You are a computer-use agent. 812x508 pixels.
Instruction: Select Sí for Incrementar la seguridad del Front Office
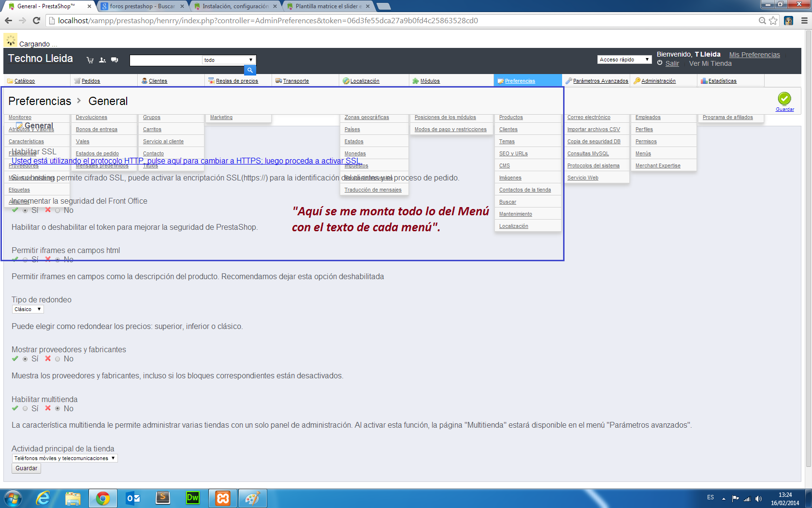pyautogui.click(x=25, y=210)
